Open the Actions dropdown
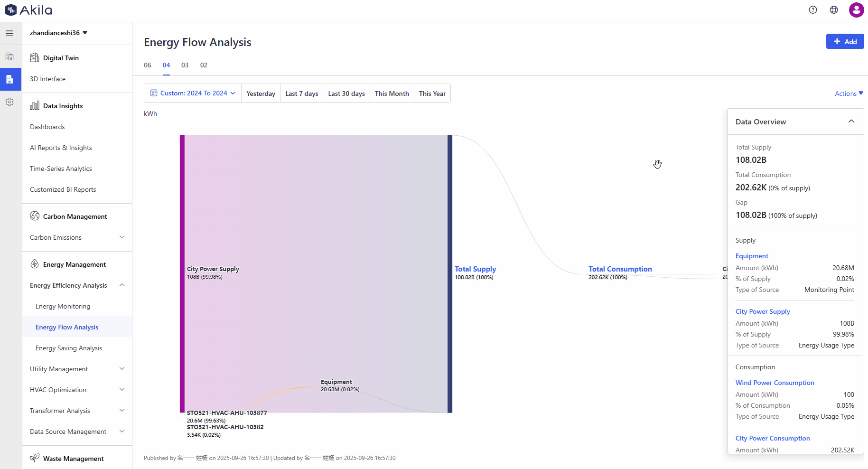Screen dimensions: 868x469 [849, 94]
